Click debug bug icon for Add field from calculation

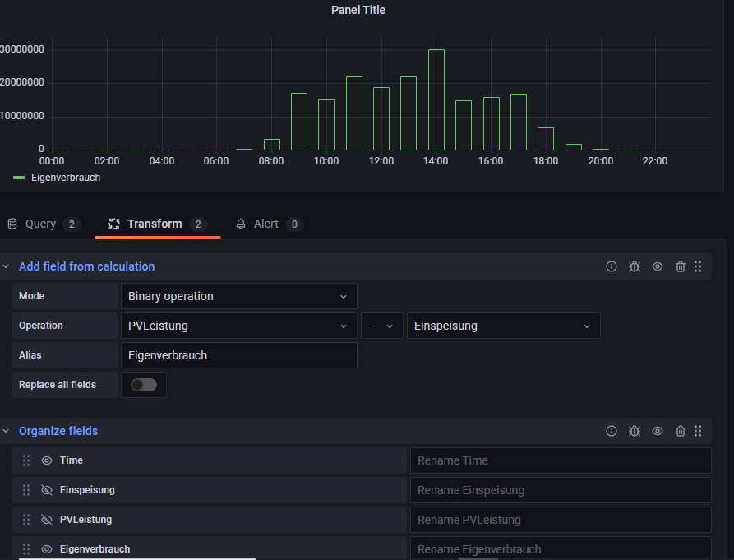635,266
